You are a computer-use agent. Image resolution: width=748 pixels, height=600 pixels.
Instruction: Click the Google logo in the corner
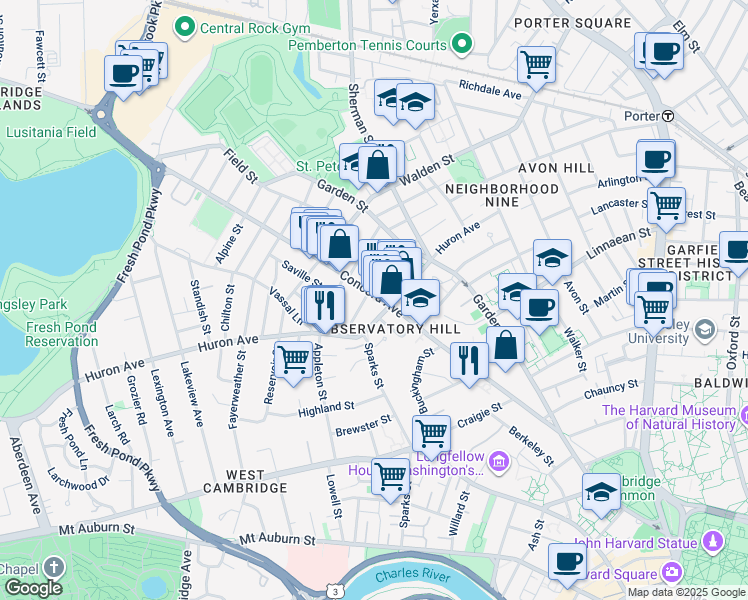[x=32, y=588]
